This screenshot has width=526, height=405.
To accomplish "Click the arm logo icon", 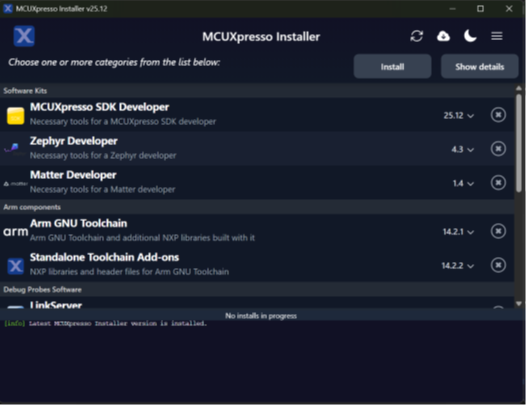I will click(x=15, y=232).
